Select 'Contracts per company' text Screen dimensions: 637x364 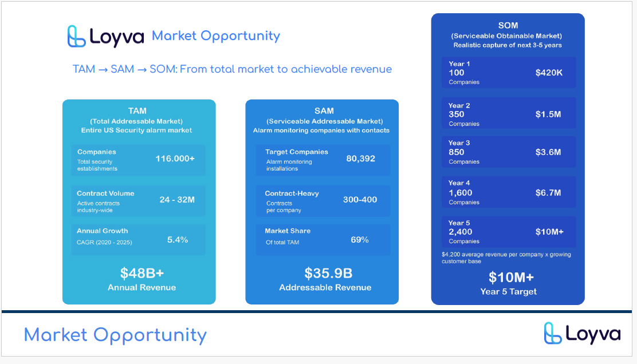[284, 207]
